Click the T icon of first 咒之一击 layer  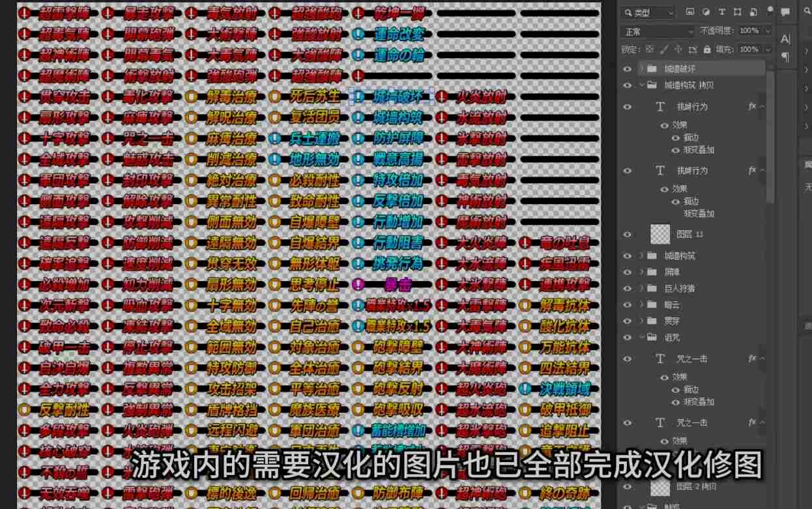(x=660, y=359)
